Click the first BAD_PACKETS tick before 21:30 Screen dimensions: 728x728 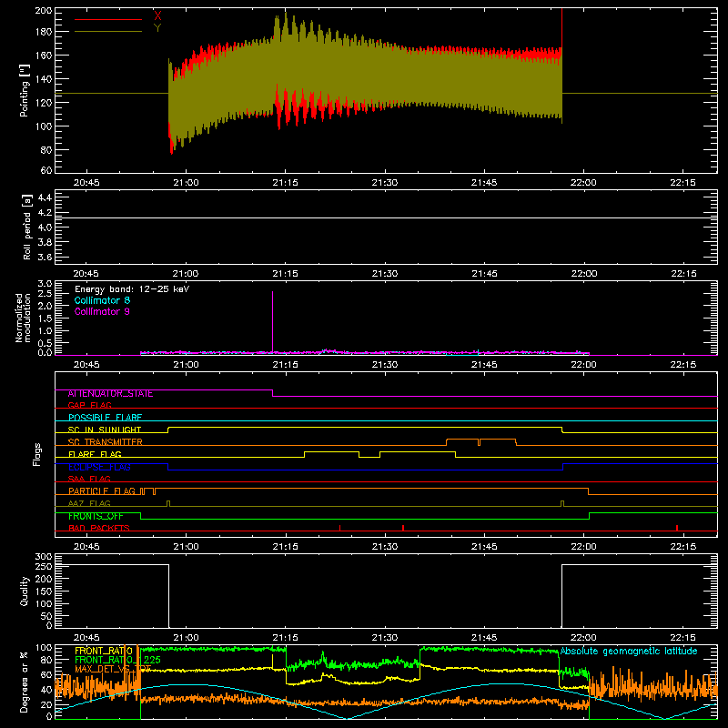coord(339,528)
